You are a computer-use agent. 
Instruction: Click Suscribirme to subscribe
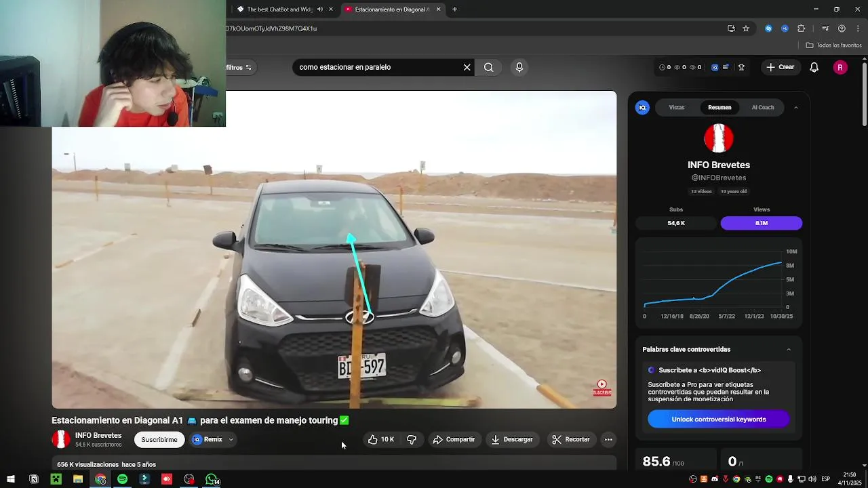click(x=159, y=439)
